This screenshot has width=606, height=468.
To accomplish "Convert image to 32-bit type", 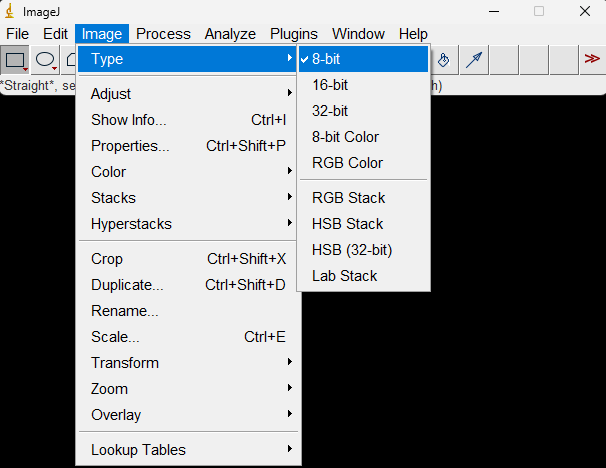I will click(x=363, y=111).
